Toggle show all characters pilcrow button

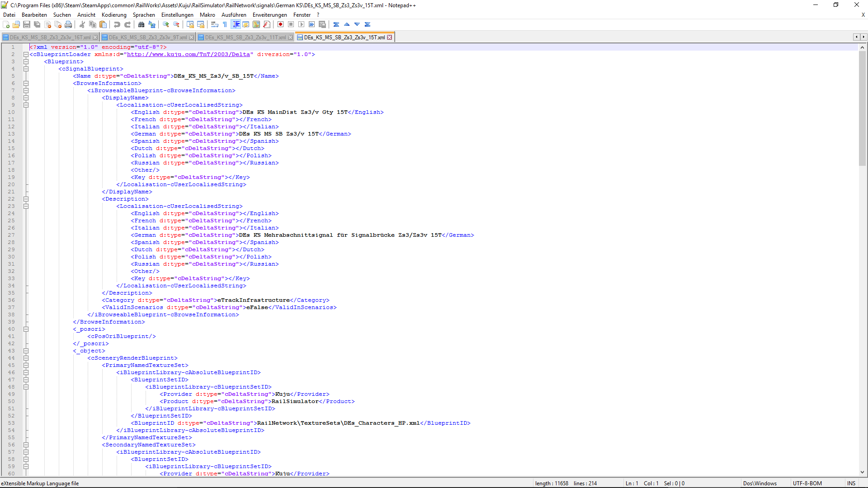[225, 24]
